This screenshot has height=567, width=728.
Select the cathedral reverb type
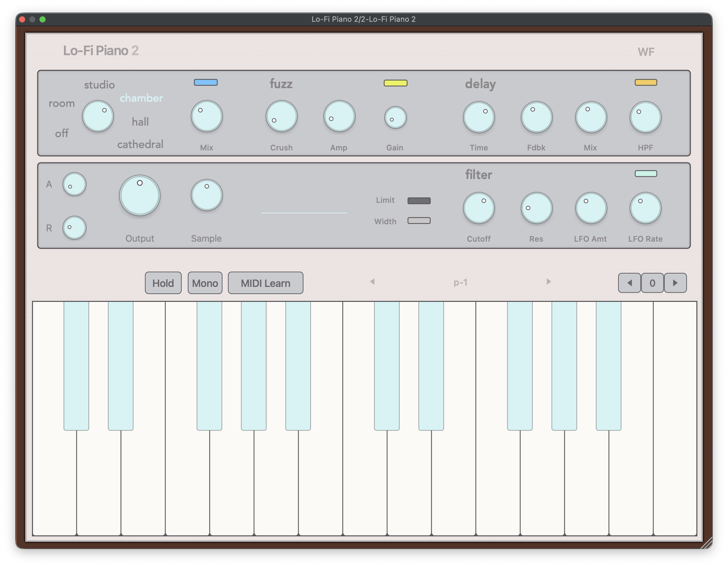click(140, 144)
